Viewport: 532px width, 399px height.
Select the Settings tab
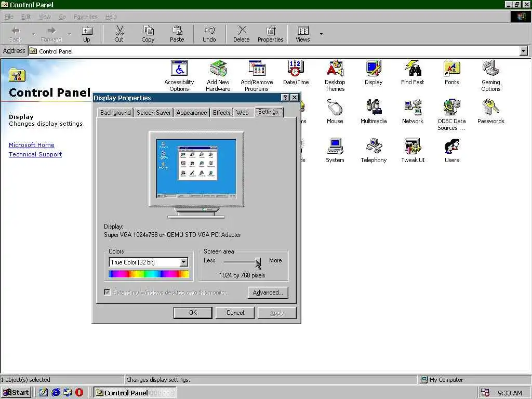(x=268, y=112)
